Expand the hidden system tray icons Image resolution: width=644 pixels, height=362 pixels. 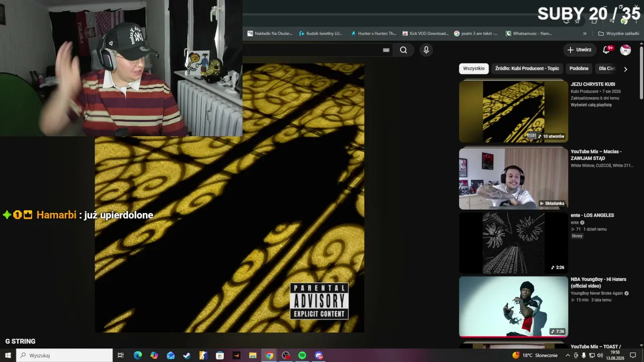pos(568,355)
